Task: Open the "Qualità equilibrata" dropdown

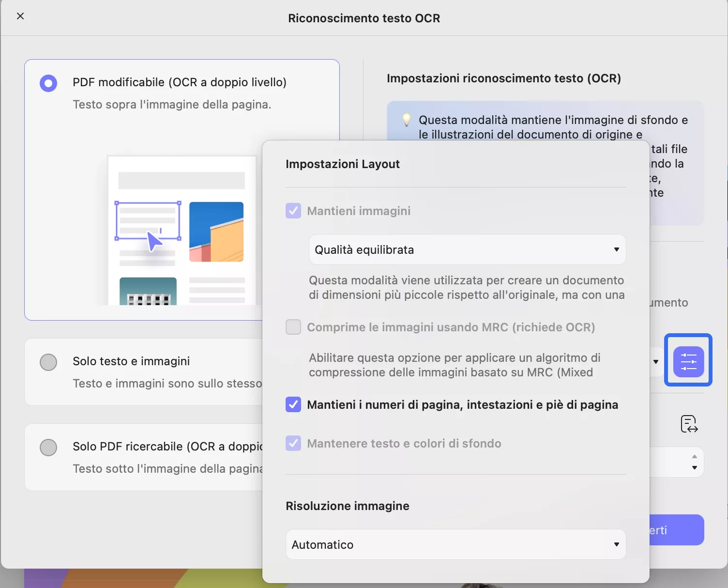Action: pos(466,249)
